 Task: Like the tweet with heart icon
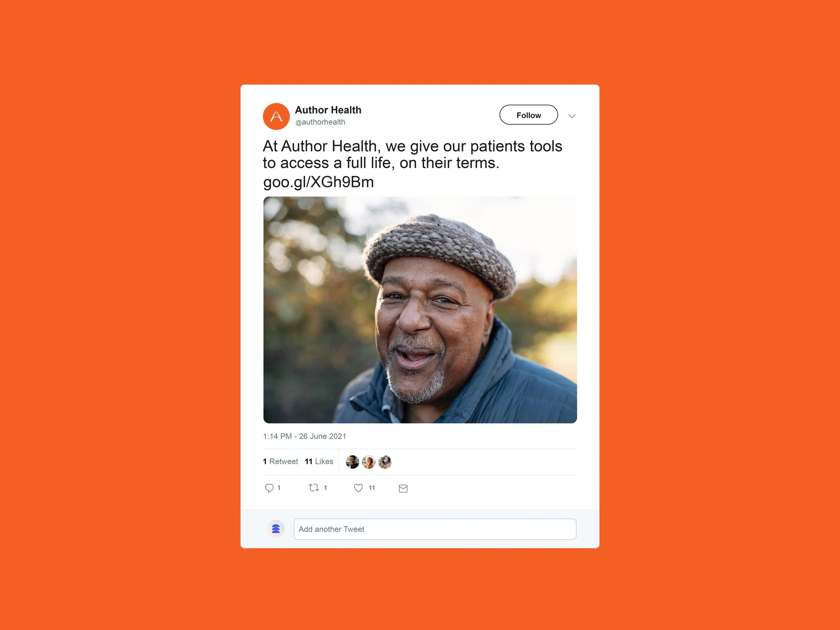click(359, 488)
